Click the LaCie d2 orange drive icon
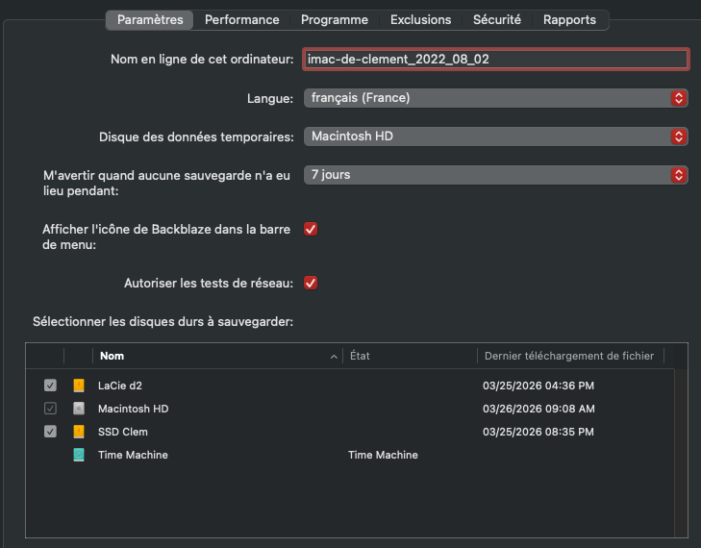This screenshot has height=548, width=701. [x=79, y=385]
